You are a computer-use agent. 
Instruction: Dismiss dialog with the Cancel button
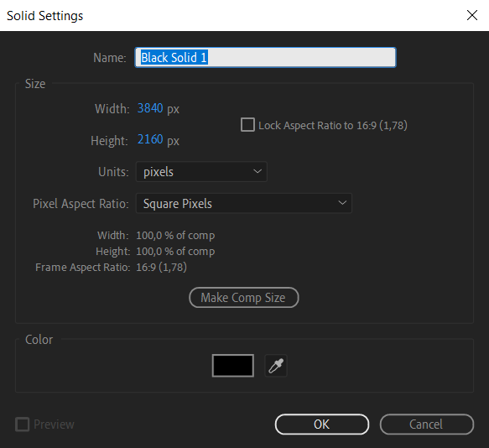pyautogui.click(x=427, y=425)
